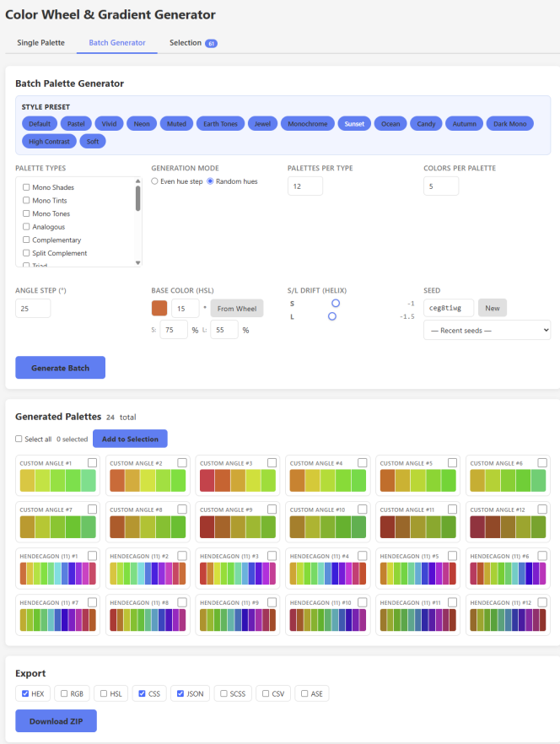Screen dimensions: 560x744
Task: Check the Mono Tints palette type
Action: pos(27,200)
